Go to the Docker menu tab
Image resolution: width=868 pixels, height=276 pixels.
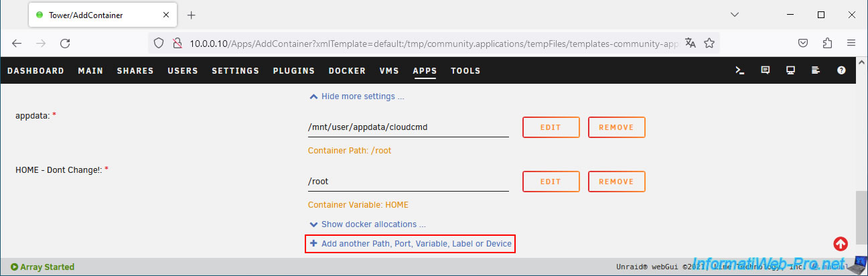[x=347, y=70]
